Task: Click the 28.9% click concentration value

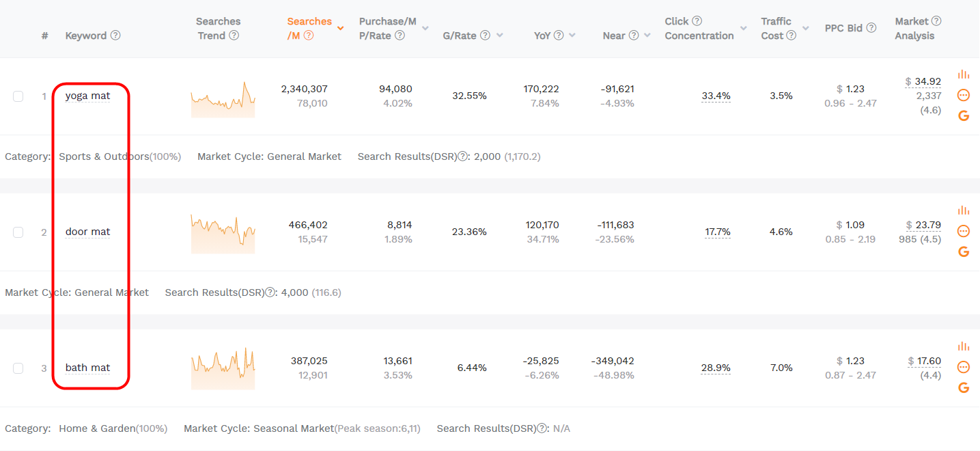Action: pos(716,368)
